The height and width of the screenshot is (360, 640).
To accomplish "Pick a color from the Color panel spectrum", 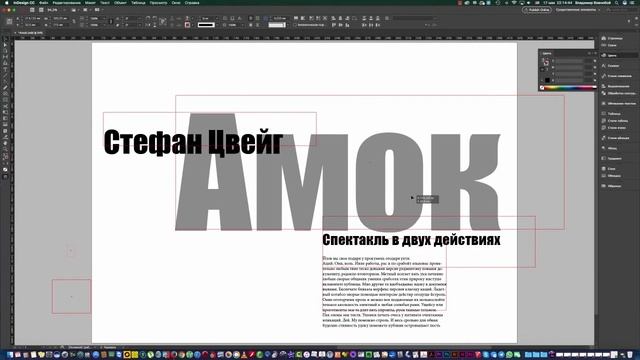I will pos(568,87).
